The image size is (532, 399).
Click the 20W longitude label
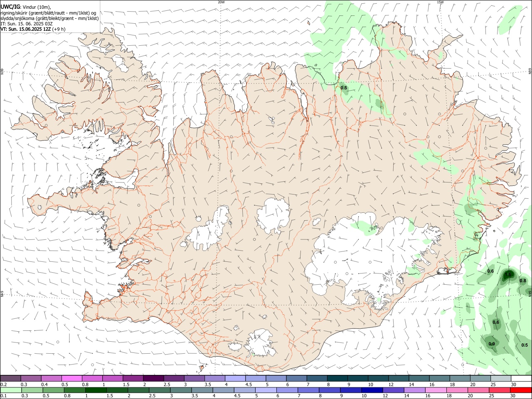pos(221,2)
